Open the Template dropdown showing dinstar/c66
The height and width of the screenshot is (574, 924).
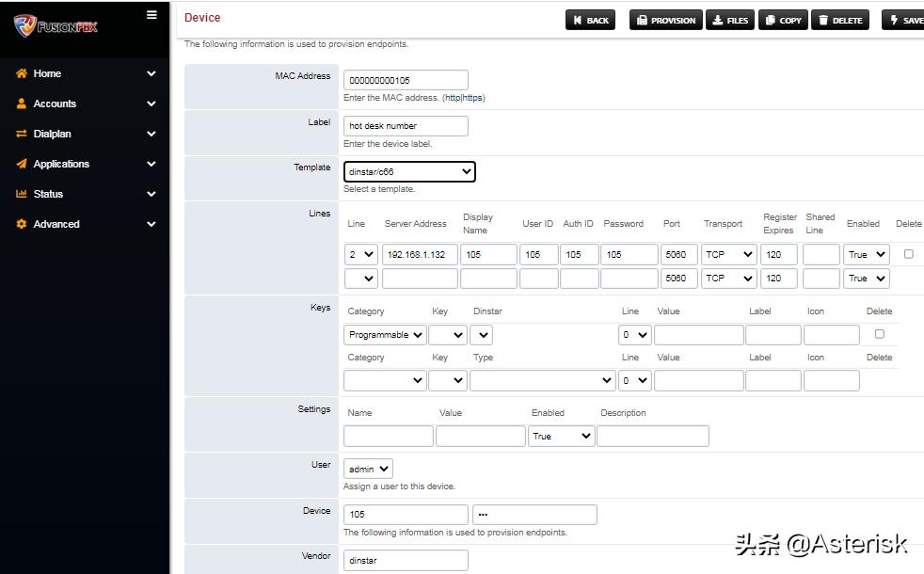pos(409,171)
